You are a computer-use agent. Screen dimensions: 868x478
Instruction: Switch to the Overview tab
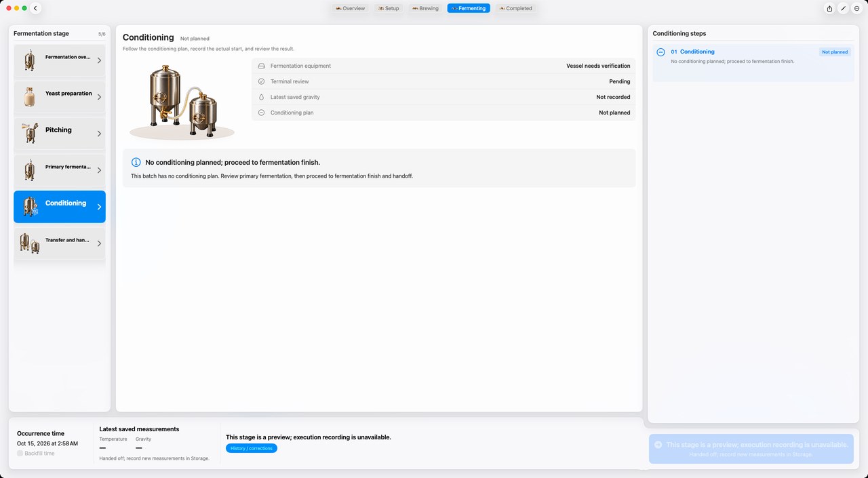pos(350,8)
